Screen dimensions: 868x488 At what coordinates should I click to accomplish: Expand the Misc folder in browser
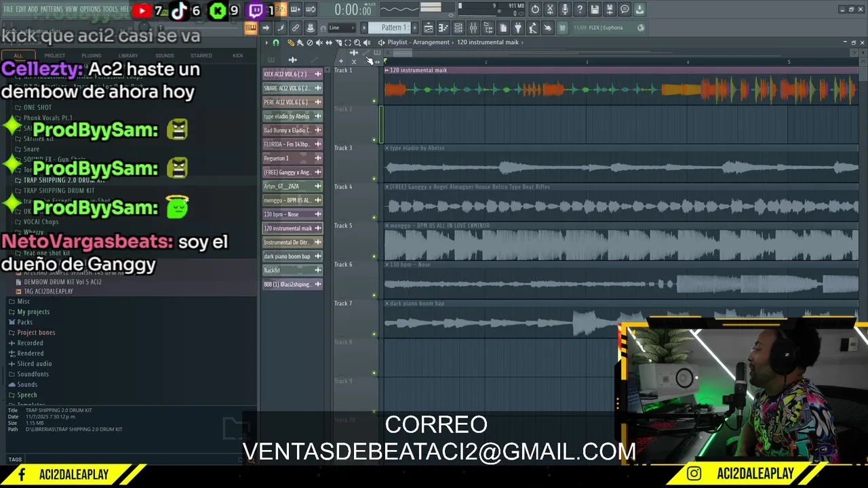(x=24, y=302)
